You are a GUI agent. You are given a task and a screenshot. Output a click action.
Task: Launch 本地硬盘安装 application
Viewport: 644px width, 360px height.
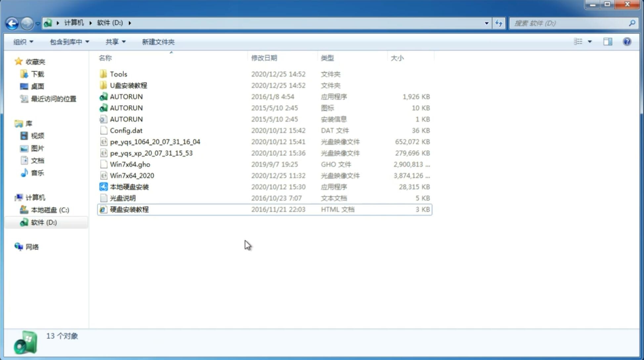click(x=129, y=187)
